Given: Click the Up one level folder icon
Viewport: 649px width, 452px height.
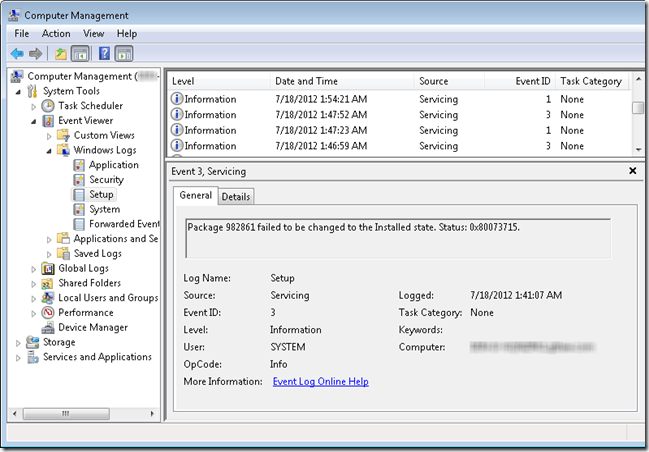Looking at the screenshot, I should pos(61,53).
